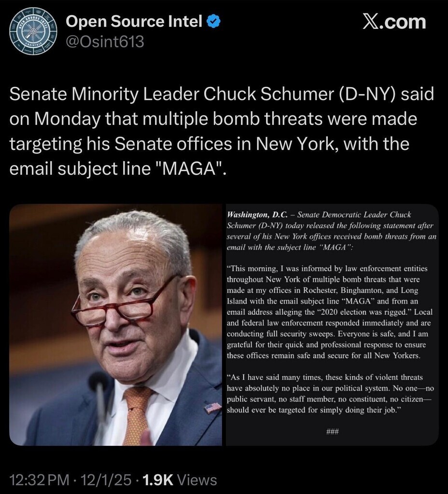Viewport: 448px width, 494px height.
Task: View the 1.9K Views count
Action: click(180, 480)
